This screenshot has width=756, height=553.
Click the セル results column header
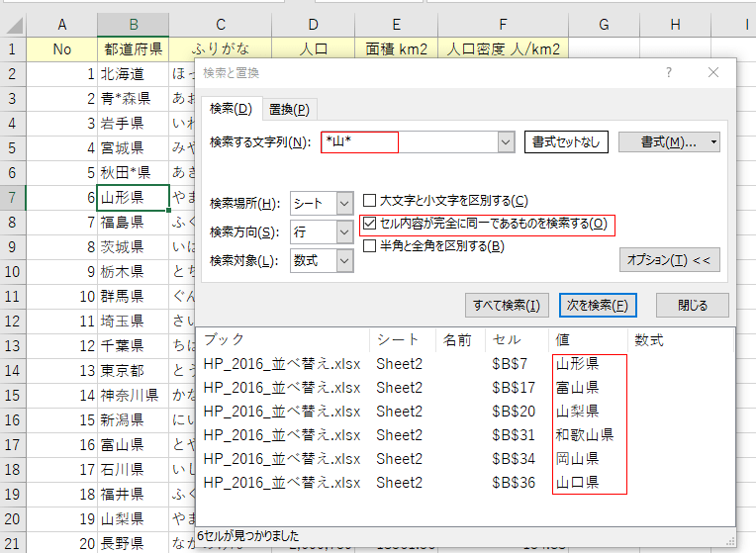tap(517, 340)
